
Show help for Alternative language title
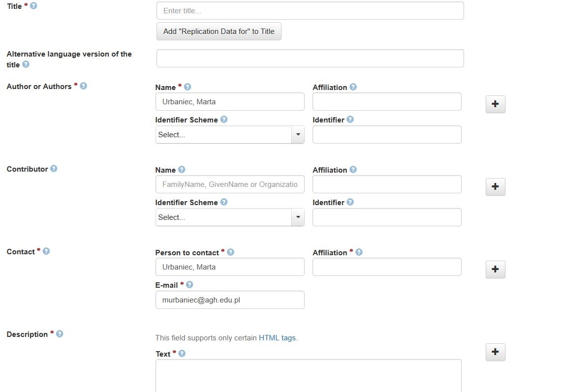click(26, 64)
